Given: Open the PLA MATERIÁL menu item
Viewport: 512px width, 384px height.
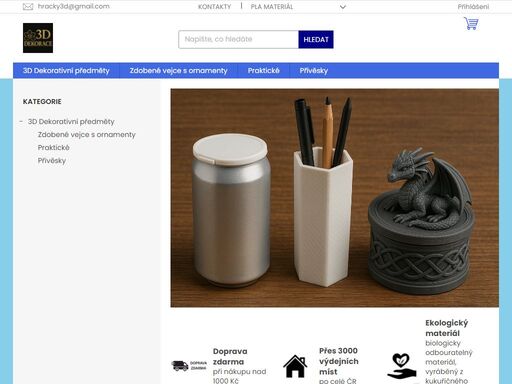Looking at the screenshot, I should pyautogui.click(x=272, y=7).
